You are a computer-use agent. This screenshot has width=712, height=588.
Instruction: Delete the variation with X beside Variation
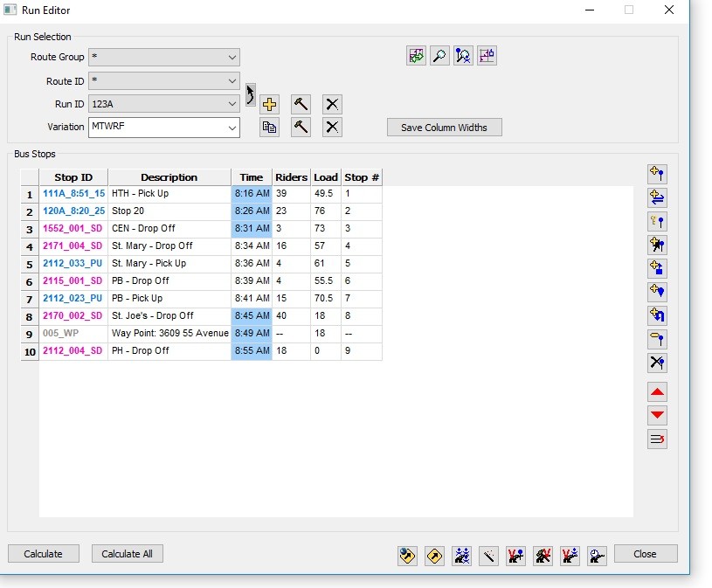(x=332, y=128)
